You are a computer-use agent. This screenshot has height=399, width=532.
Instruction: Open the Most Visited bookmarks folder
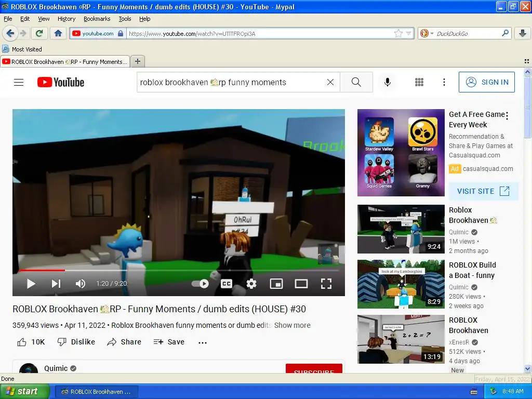(x=22, y=49)
